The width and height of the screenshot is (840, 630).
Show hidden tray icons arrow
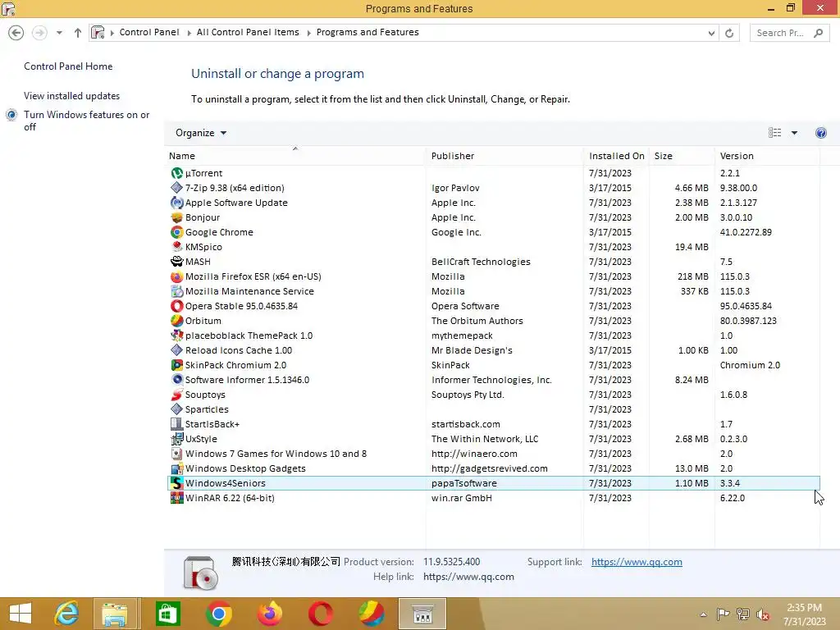click(703, 614)
